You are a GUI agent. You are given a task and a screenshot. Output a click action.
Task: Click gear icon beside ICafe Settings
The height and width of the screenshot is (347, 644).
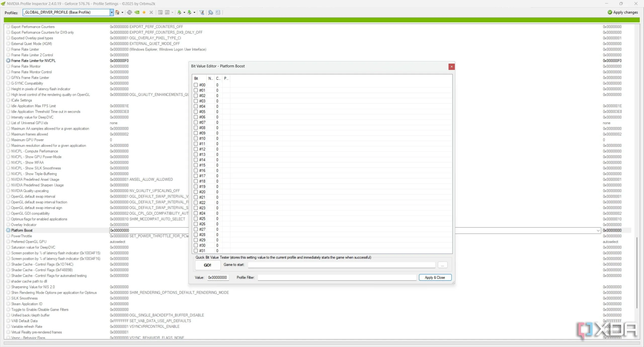[x=8, y=100]
